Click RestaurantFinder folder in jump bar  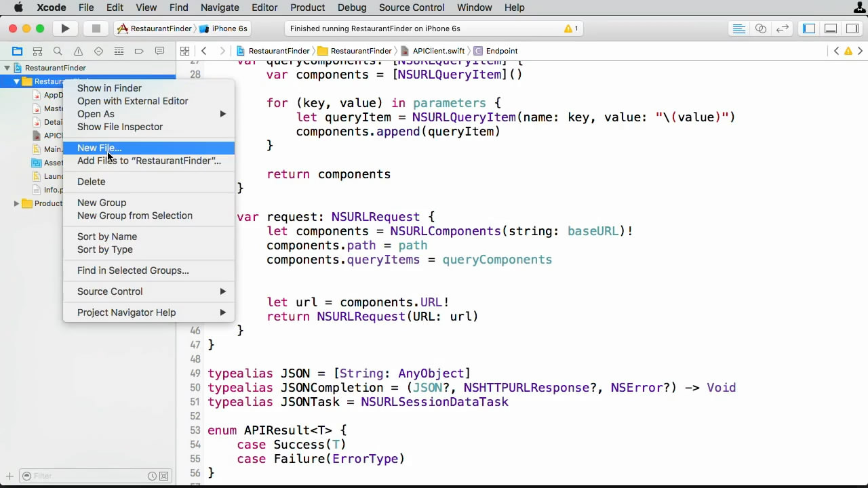[355, 51]
